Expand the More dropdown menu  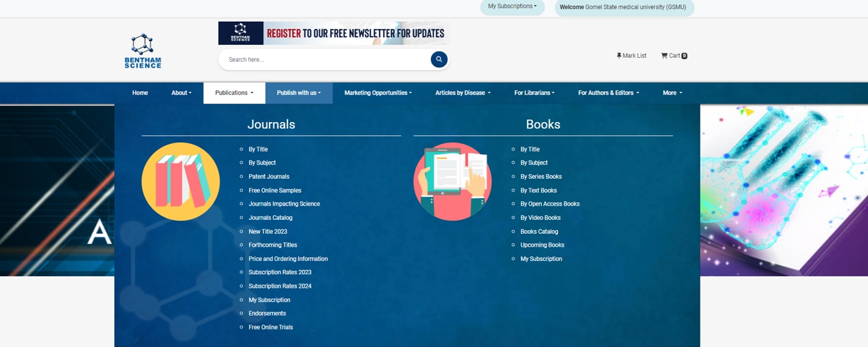[672, 93]
